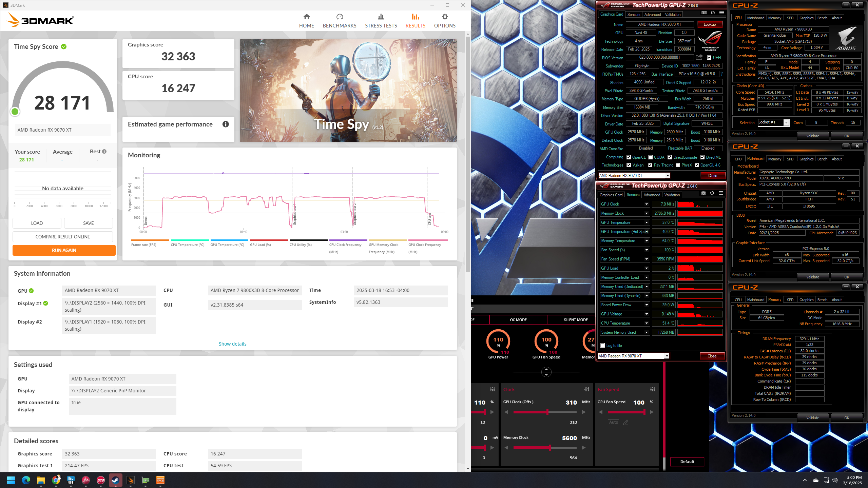Click Show details link in System information

(232, 344)
